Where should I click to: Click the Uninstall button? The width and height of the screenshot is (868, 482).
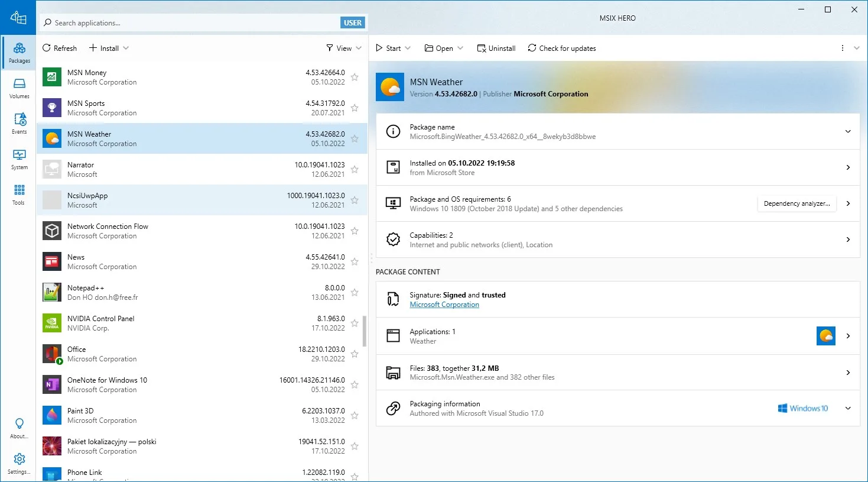coord(496,48)
